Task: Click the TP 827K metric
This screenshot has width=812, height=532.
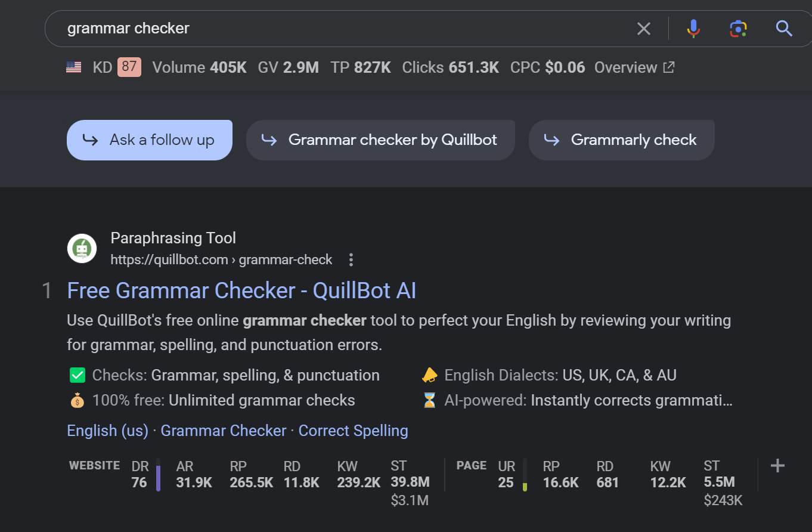Action: tap(361, 67)
